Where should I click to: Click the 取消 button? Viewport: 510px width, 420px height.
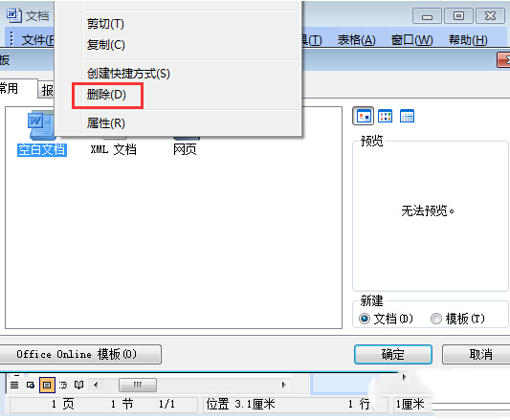tap(477, 354)
